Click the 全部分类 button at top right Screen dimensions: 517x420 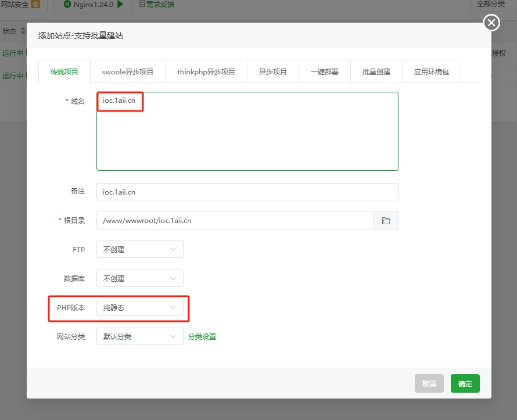point(491,5)
